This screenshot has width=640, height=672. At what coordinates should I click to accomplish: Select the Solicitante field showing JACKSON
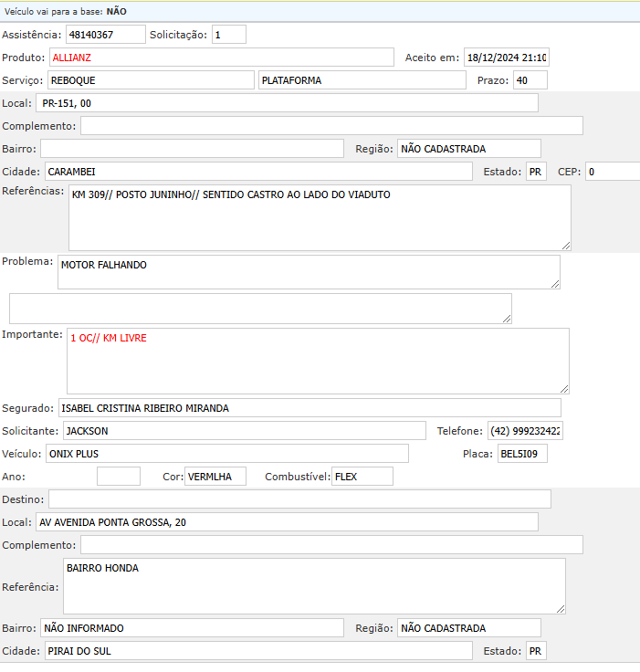(x=245, y=431)
